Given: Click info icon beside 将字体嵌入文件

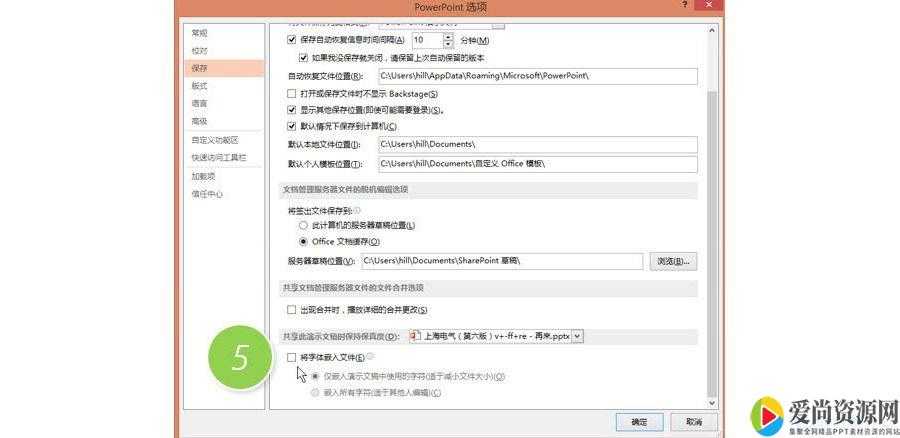Looking at the screenshot, I should 370,356.
